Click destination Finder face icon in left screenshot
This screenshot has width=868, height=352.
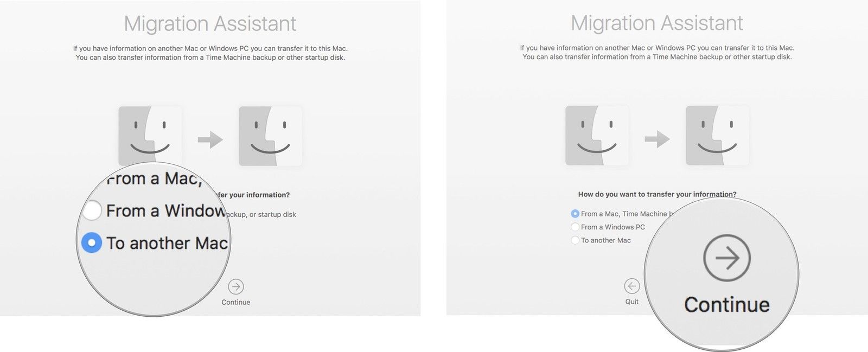(x=270, y=136)
